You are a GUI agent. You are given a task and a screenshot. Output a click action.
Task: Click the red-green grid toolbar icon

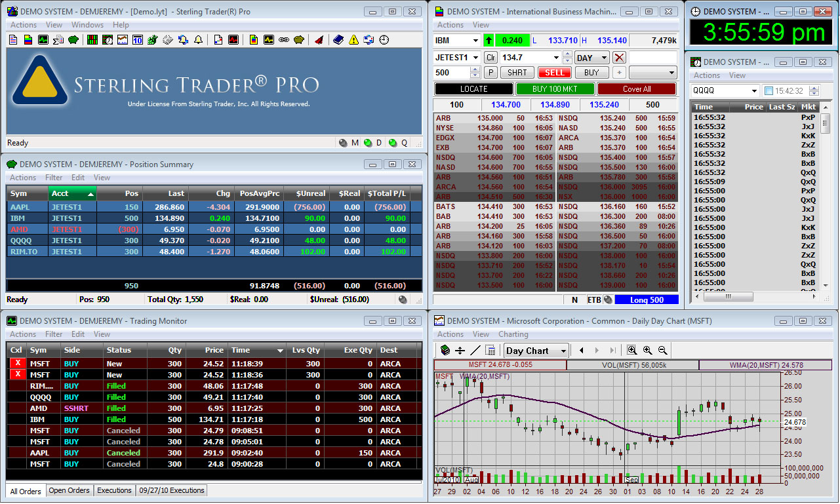pyautogui.click(x=92, y=40)
